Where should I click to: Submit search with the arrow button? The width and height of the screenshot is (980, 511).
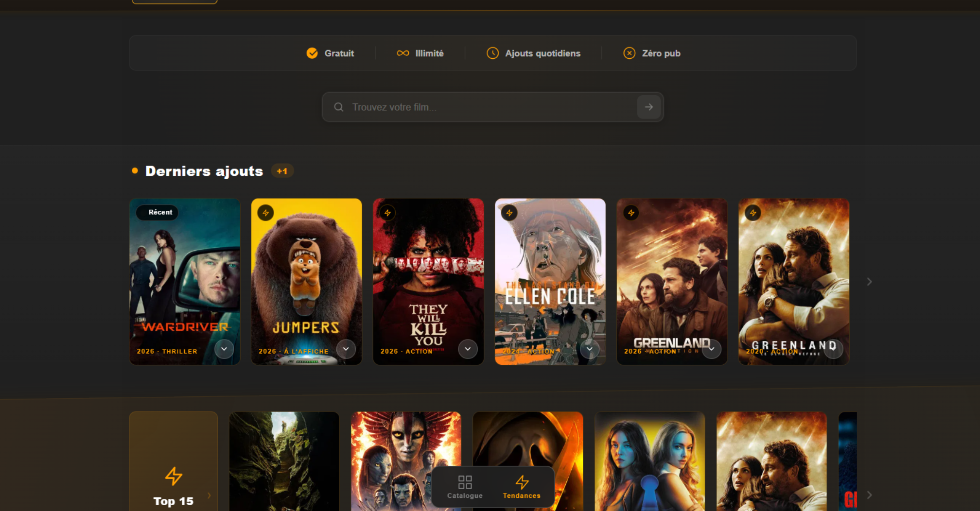(648, 107)
